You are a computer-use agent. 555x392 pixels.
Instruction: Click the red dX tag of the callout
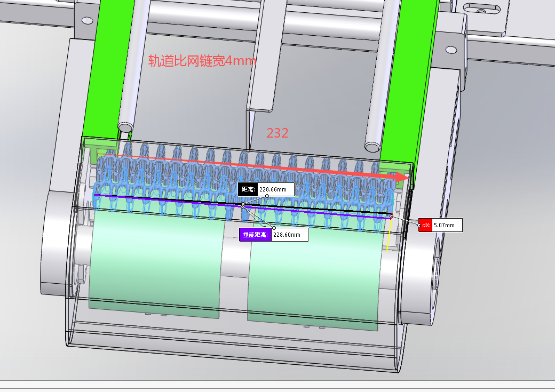pyautogui.click(x=425, y=225)
